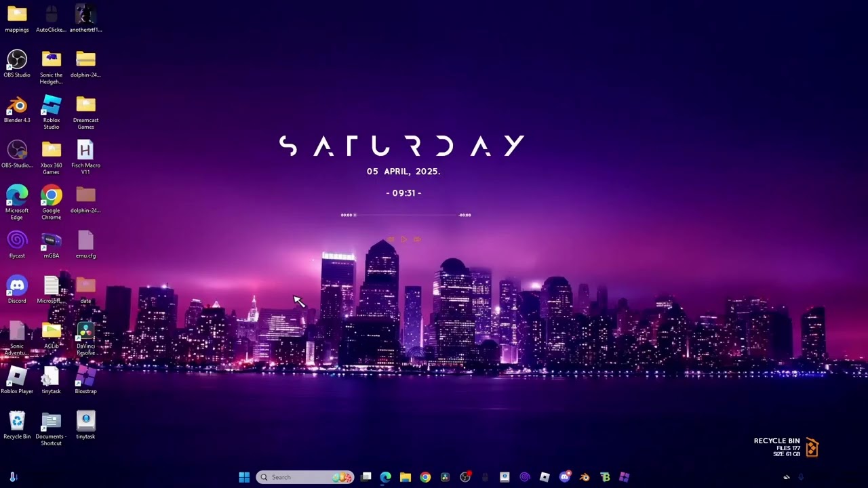Image resolution: width=868 pixels, height=488 pixels.
Task: Open OBS-Studio installer desktop icon
Action: tap(17, 154)
